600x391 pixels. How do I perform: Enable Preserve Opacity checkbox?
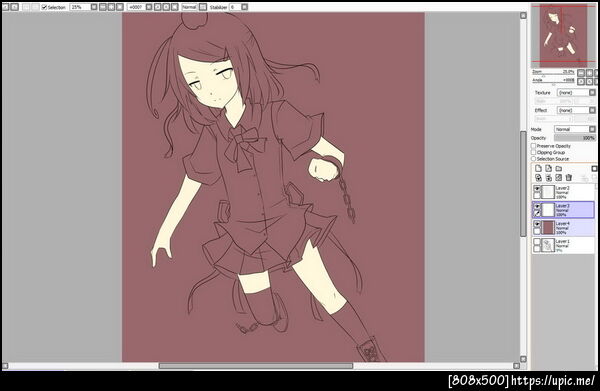click(x=533, y=146)
